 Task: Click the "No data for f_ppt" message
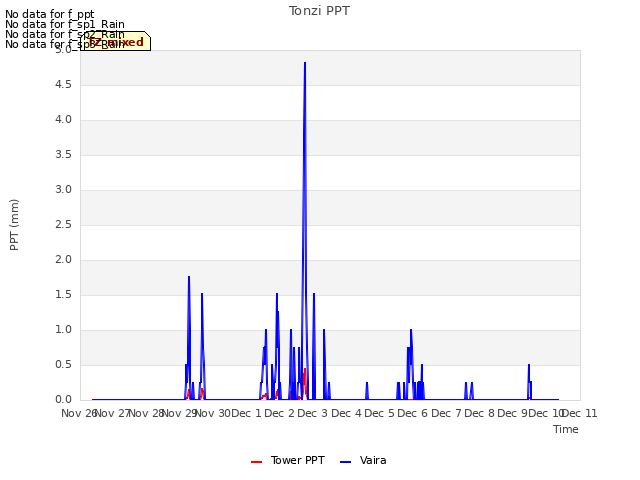[x=50, y=14]
